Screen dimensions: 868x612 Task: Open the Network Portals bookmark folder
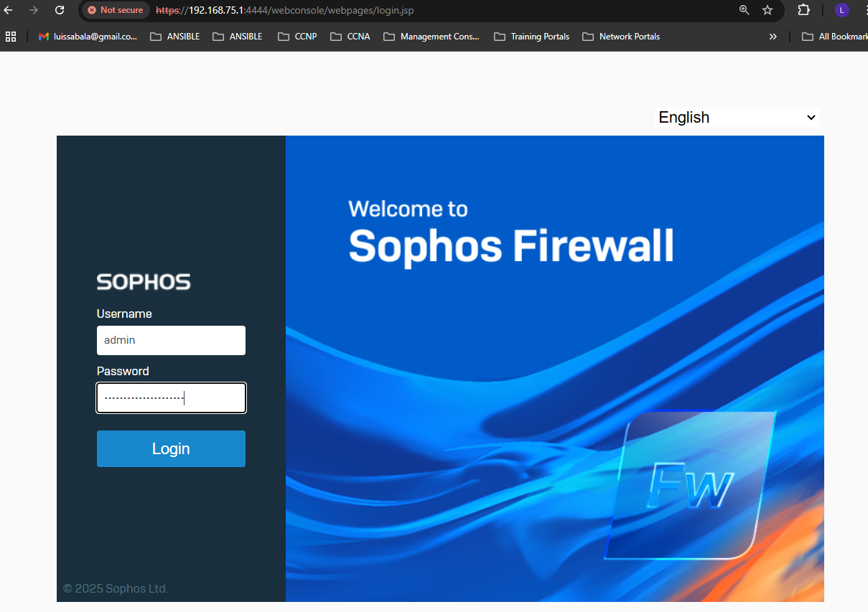[621, 37]
